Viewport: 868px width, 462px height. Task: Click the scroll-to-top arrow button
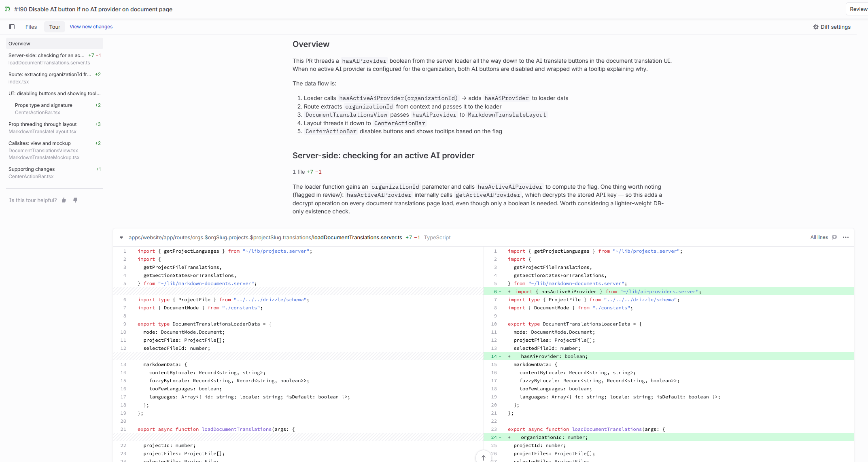click(484, 458)
